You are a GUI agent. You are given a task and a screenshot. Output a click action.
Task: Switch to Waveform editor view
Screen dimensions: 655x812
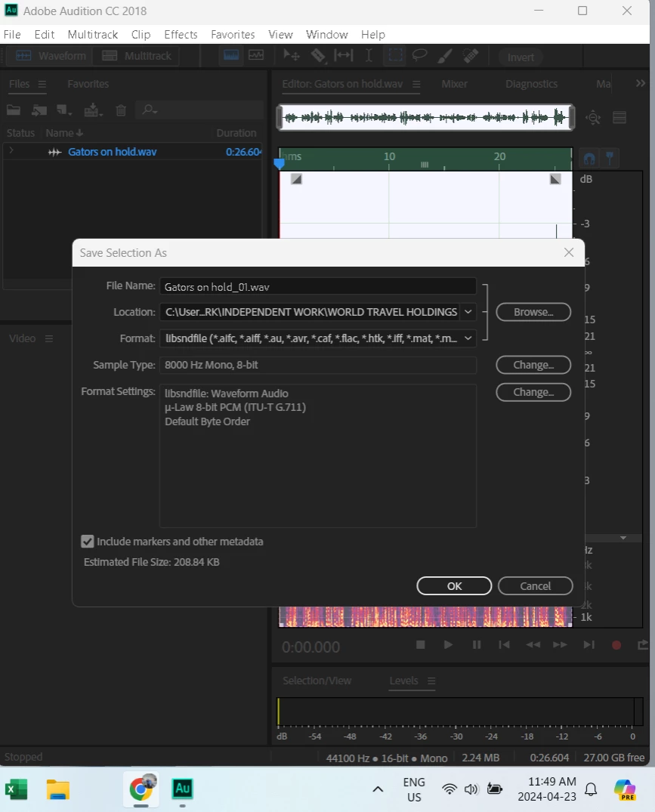[x=50, y=56]
